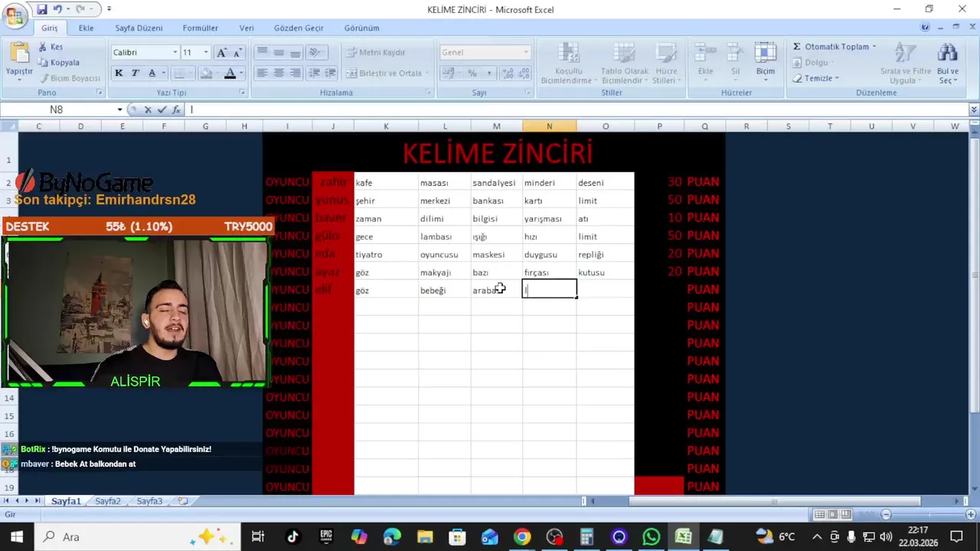Increase font size with large A
This screenshot has width=980, height=551.
[x=221, y=52]
